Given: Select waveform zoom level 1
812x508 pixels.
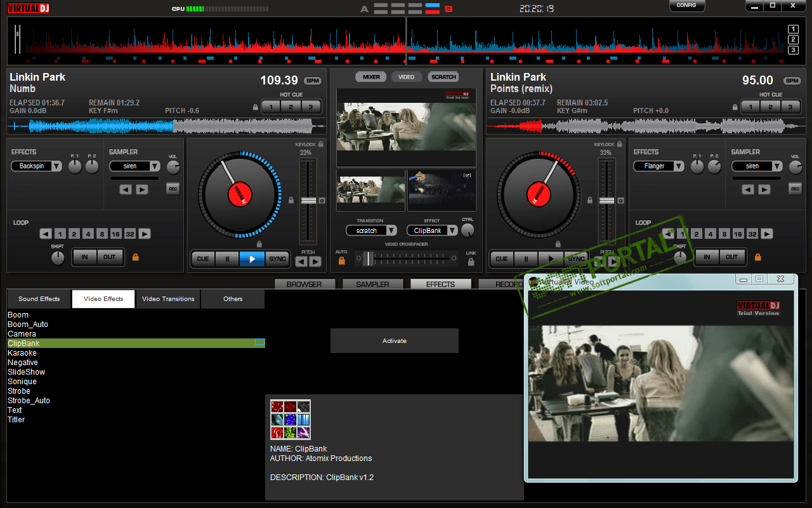Looking at the screenshot, I should click(x=793, y=29).
